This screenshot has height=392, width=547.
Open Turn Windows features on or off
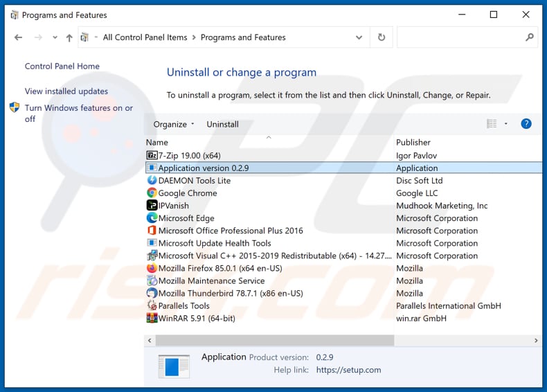click(x=79, y=113)
